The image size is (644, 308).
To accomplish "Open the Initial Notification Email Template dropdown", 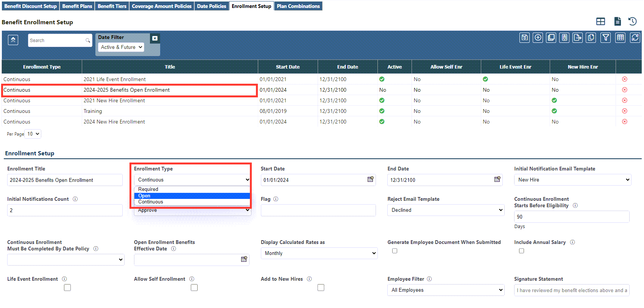I will (572, 180).
